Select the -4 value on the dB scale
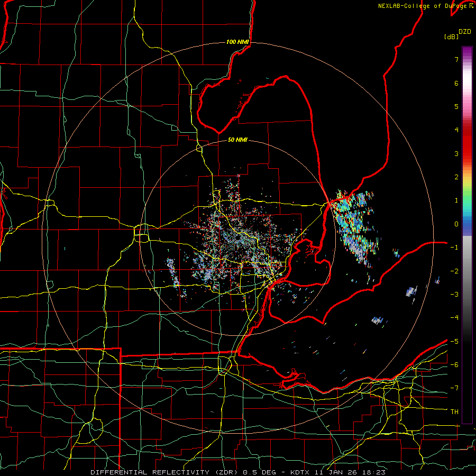Viewport: 476px width, 476px height. click(x=454, y=318)
